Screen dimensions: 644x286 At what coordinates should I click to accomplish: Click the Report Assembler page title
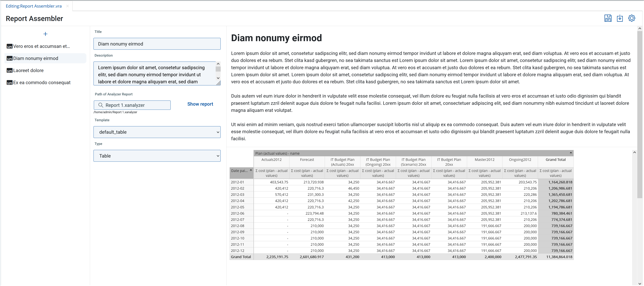34,18
